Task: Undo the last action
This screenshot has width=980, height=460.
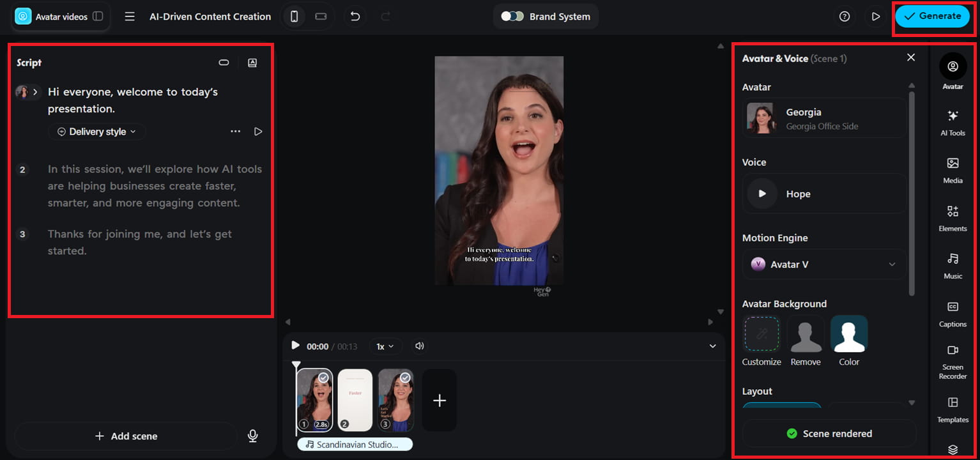Action: (x=355, y=17)
